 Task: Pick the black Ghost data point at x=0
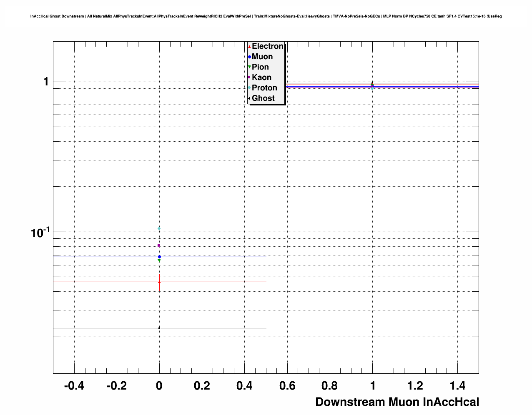click(x=159, y=328)
